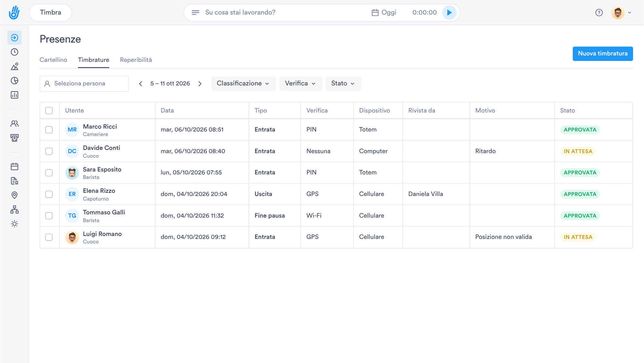
Task: Open the mountain/leave sidebar icon
Action: [14, 66]
